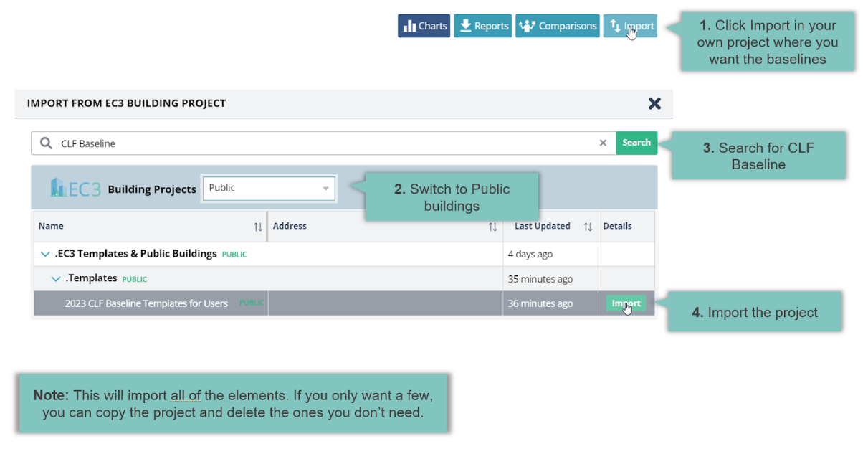Import the 2023 CLF Baseline project row
This screenshot has width=868, height=459.
(x=626, y=303)
